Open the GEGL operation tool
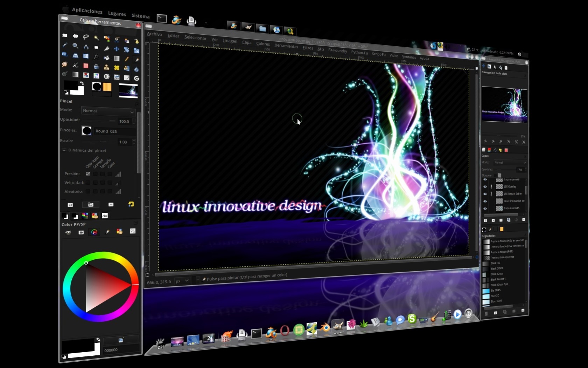 (x=136, y=78)
